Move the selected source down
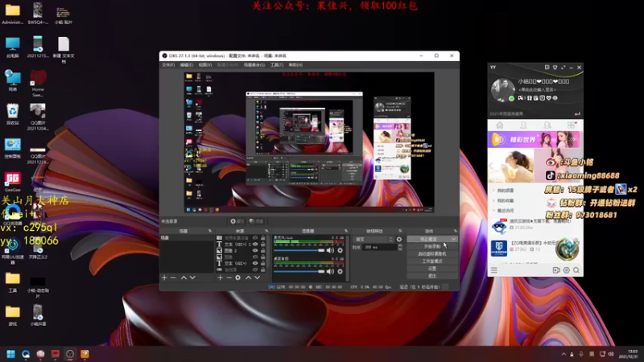Screen dimensions: 644x362 (257, 278)
